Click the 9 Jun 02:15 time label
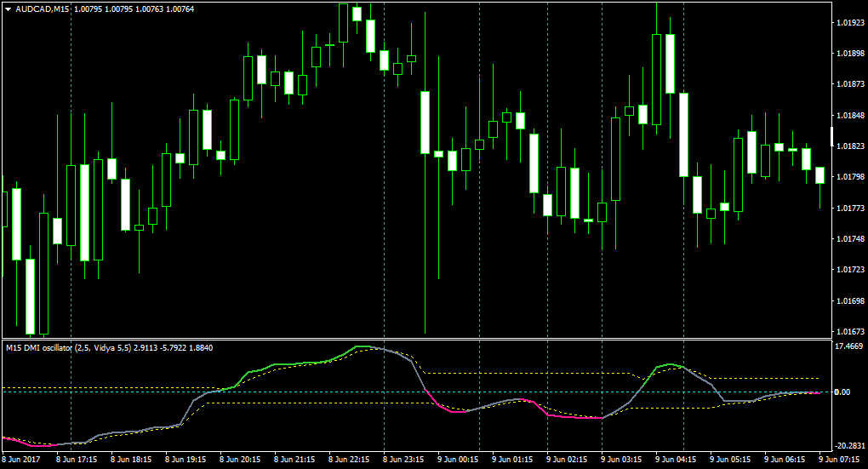The width and height of the screenshot is (868, 469). [567, 459]
